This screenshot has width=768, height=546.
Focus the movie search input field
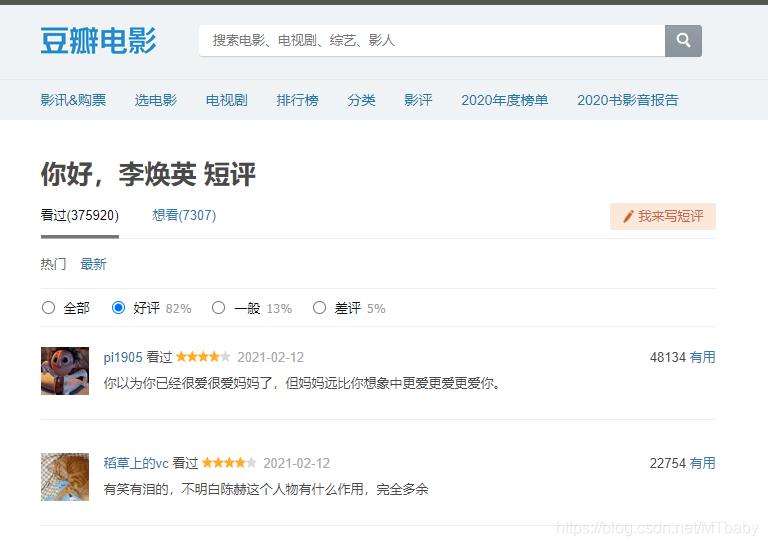pyautogui.click(x=432, y=41)
